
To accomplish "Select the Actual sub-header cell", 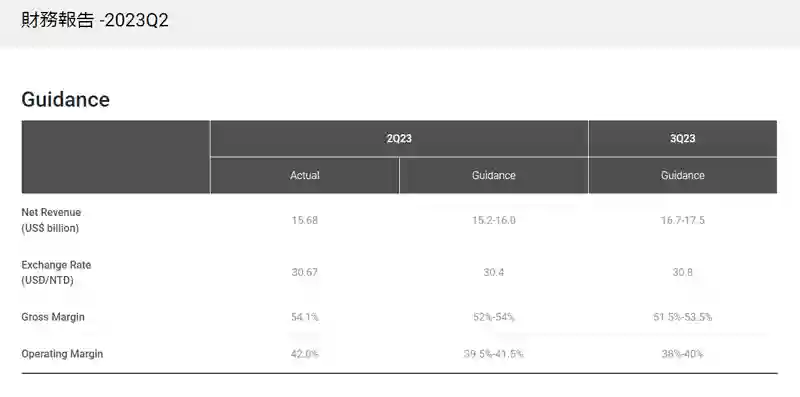I will pos(305,176).
